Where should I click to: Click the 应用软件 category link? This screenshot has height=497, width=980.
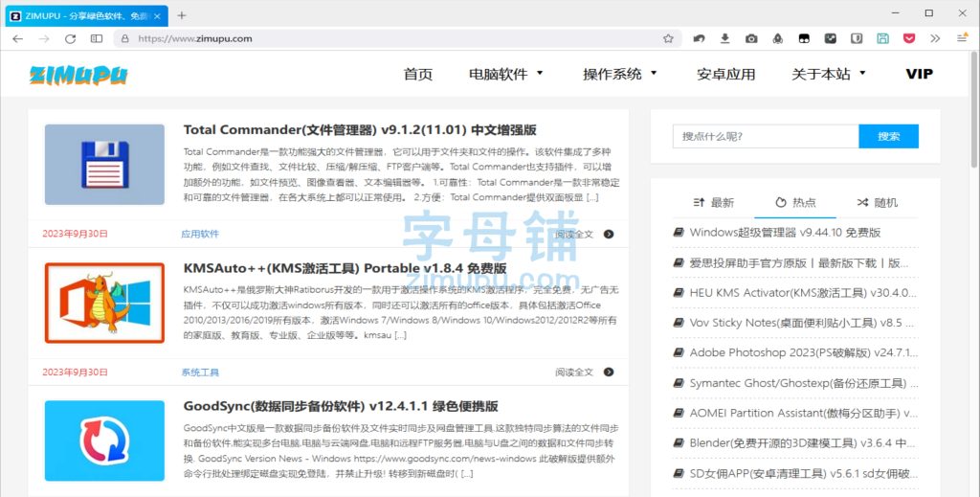[200, 234]
